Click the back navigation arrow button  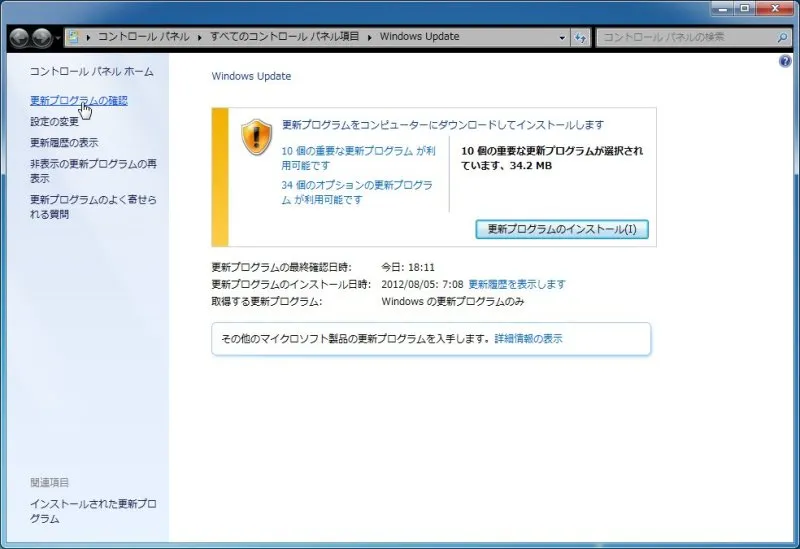[19, 38]
